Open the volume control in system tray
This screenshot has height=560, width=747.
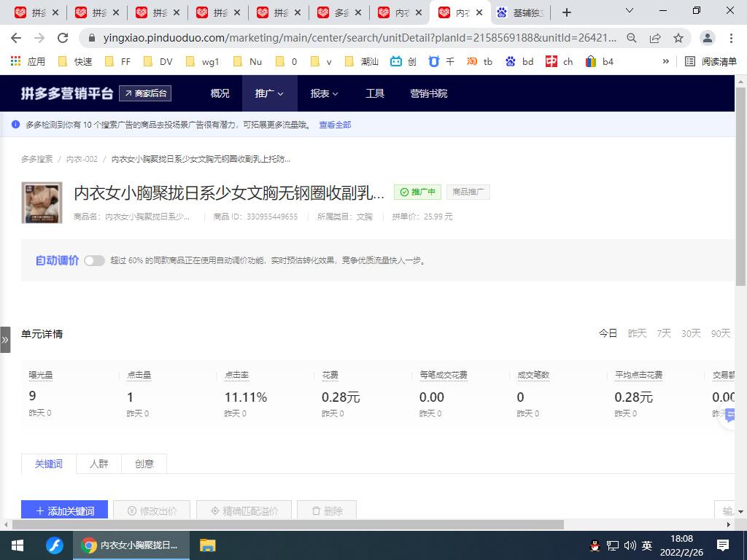630,545
